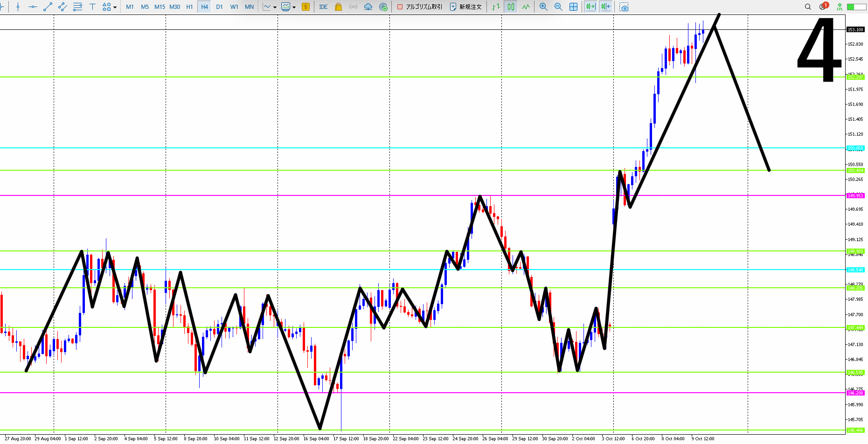Click the 149.410 price scale label
The width and height of the screenshot is (868, 444).
tap(855, 224)
